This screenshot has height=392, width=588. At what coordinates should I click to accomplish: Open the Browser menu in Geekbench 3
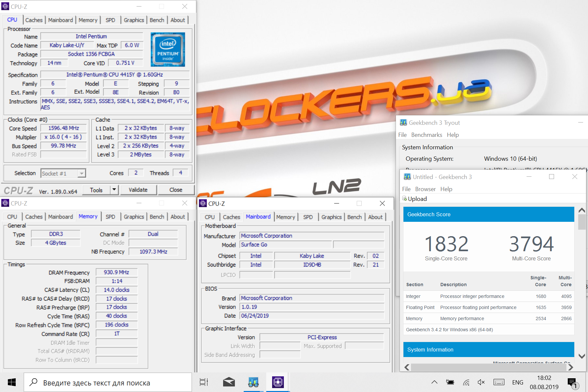click(425, 189)
